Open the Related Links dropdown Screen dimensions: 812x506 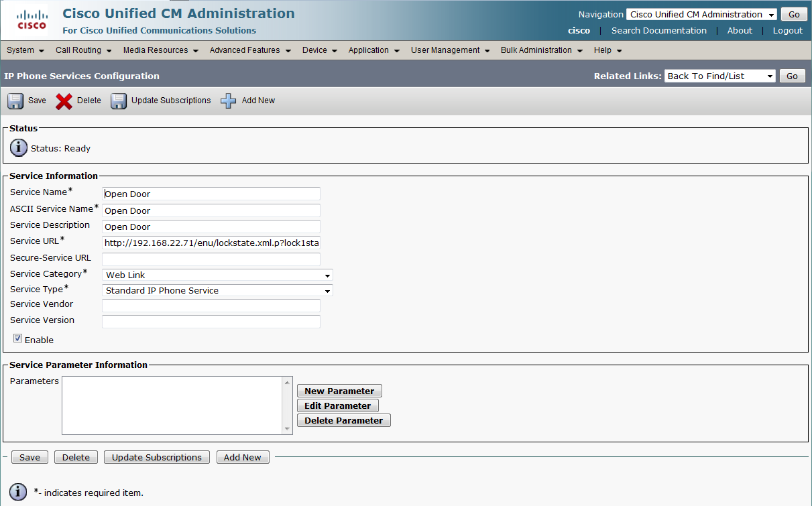(719, 76)
